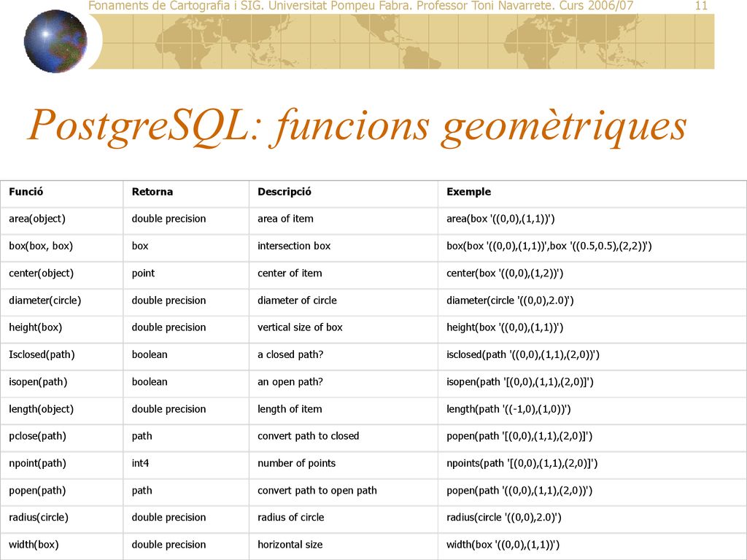
Task: Click the slide number 11
Action: pos(701,6)
